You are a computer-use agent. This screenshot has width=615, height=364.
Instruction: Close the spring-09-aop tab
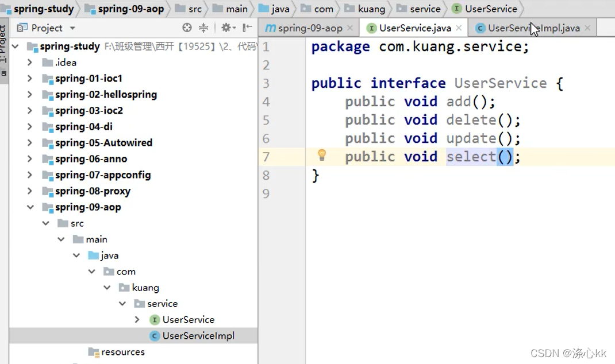click(350, 28)
